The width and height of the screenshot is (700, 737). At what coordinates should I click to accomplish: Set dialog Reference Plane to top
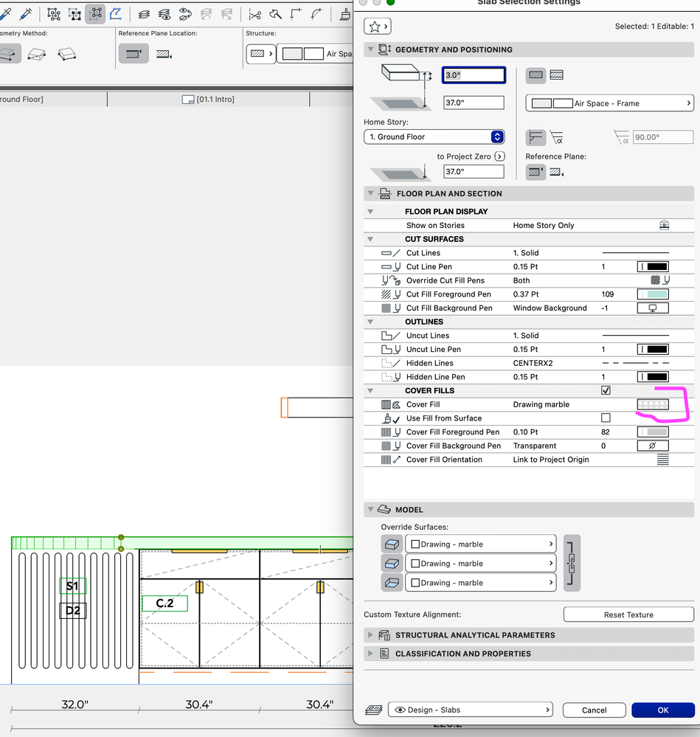coord(536,172)
